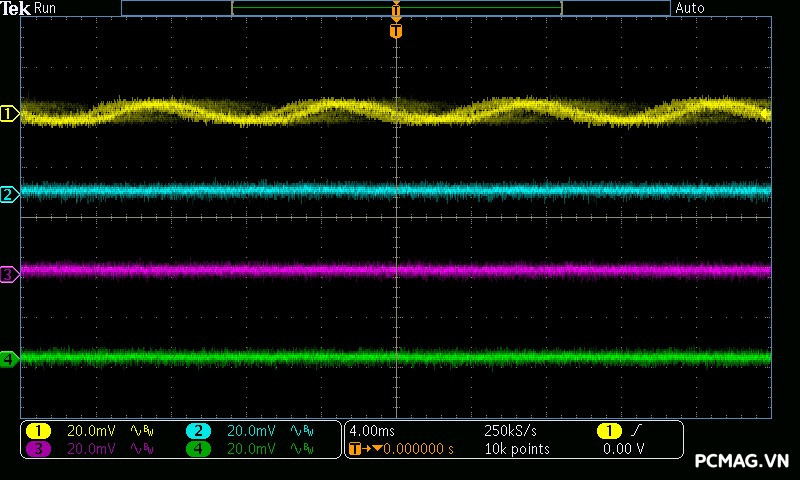
Task: Click the channel 3 magenta ground marker
Action: point(9,273)
